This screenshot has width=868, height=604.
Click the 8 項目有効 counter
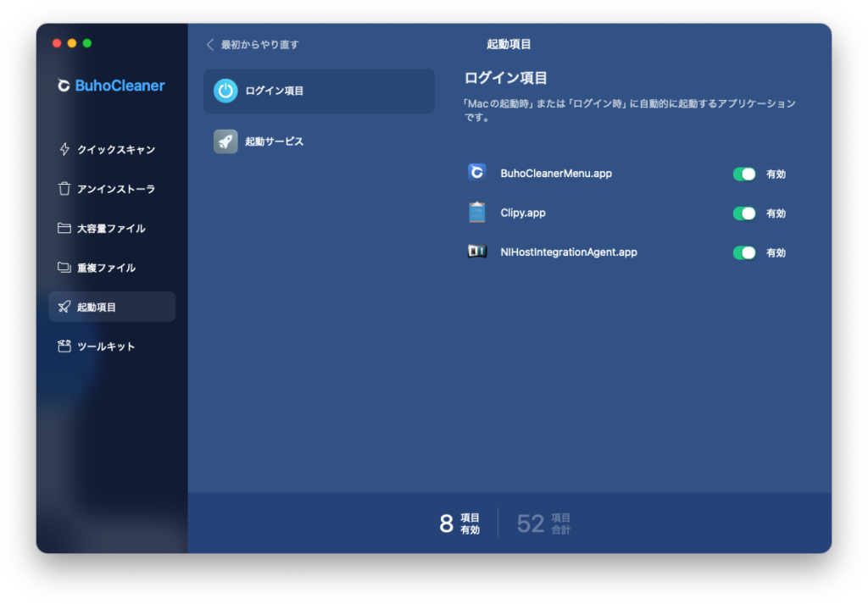pyautogui.click(x=459, y=524)
